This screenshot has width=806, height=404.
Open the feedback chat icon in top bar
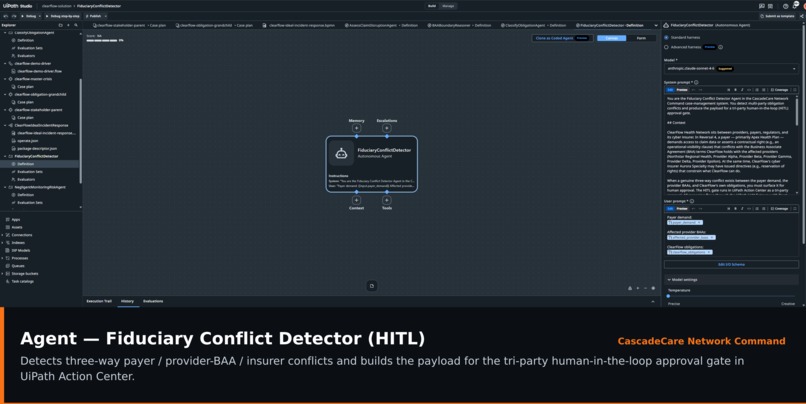point(761,6)
